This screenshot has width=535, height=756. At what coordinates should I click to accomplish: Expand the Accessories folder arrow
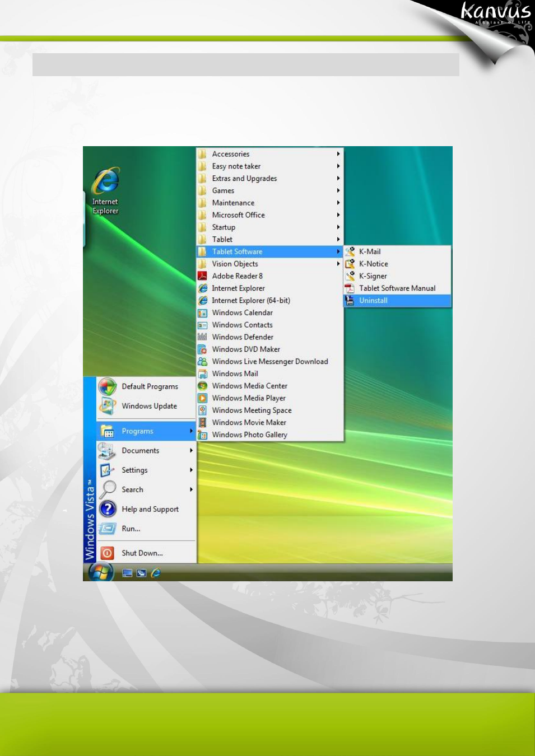338,154
